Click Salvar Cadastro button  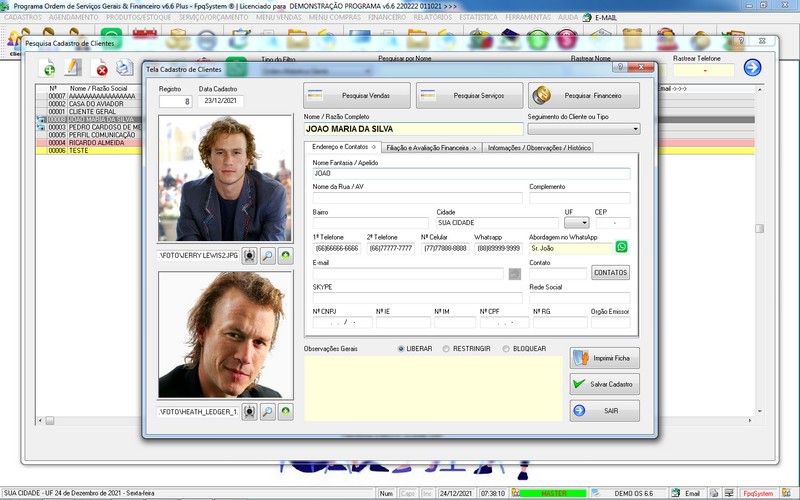pos(605,384)
